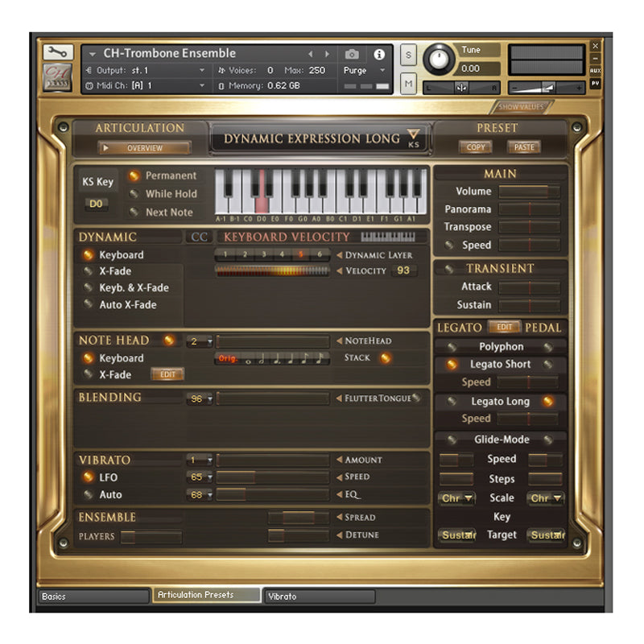Select the half note icon in Note Head row
Viewport: 644px width, 644px height.
point(261,360)
